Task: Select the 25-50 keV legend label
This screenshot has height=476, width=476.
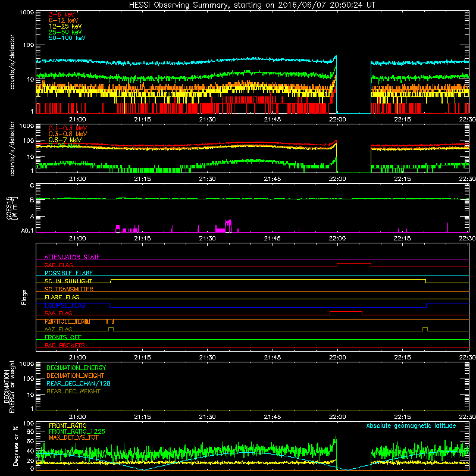Action: point(65,32)
